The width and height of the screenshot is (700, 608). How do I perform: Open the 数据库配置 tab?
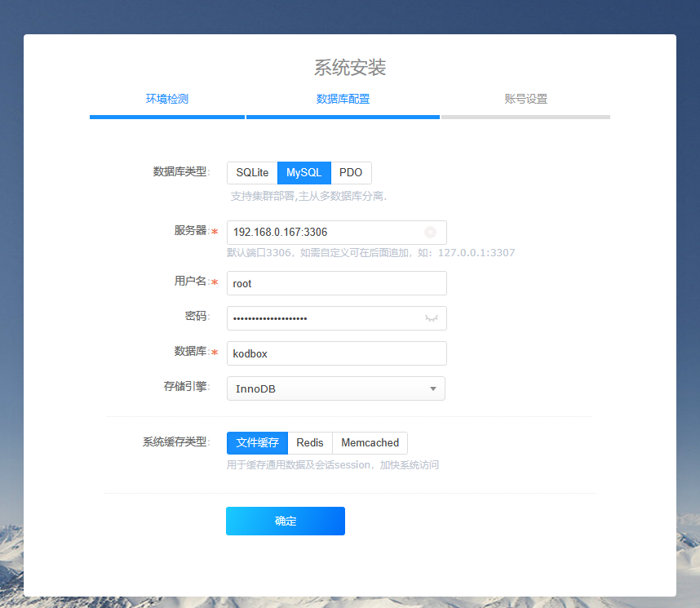click(x=343, y=98)
